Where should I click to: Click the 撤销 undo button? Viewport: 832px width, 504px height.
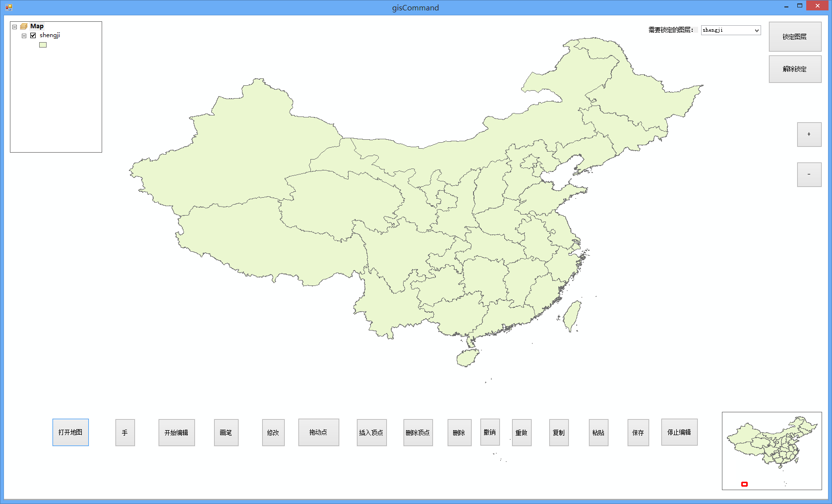click(x=490, y=432)
